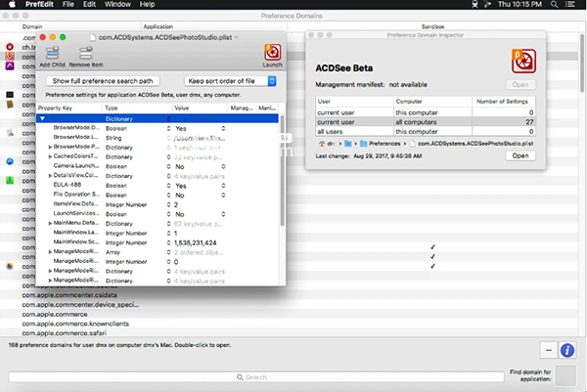Click the enabled Open button next to Last change
The height and width of the screenshot is (392, 587).
(x=520, y=155)
